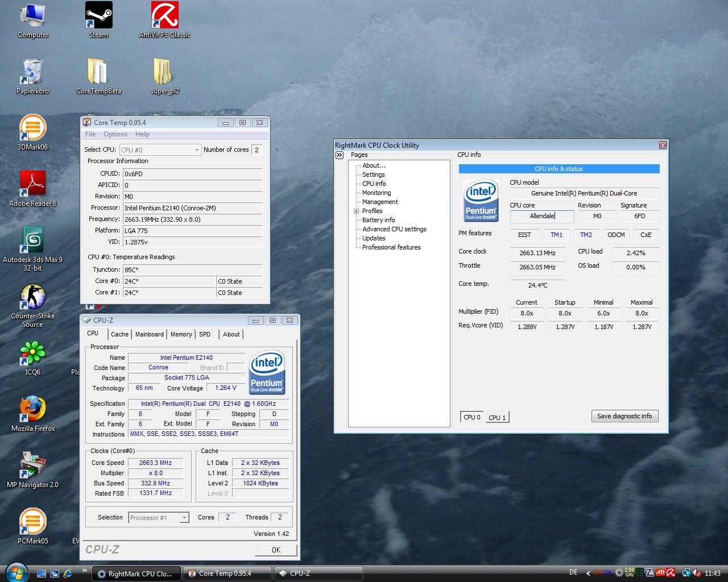Open the super_pi2 folder
This screenshot has height=582, width=728.
point(164,77)
